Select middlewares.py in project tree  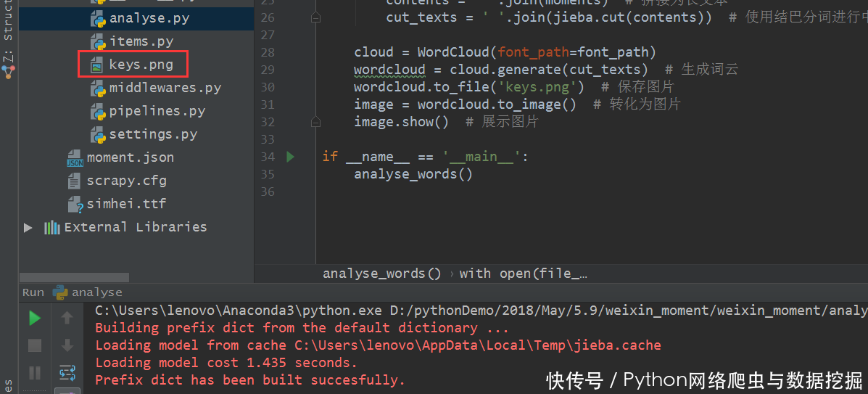[165, 88]
